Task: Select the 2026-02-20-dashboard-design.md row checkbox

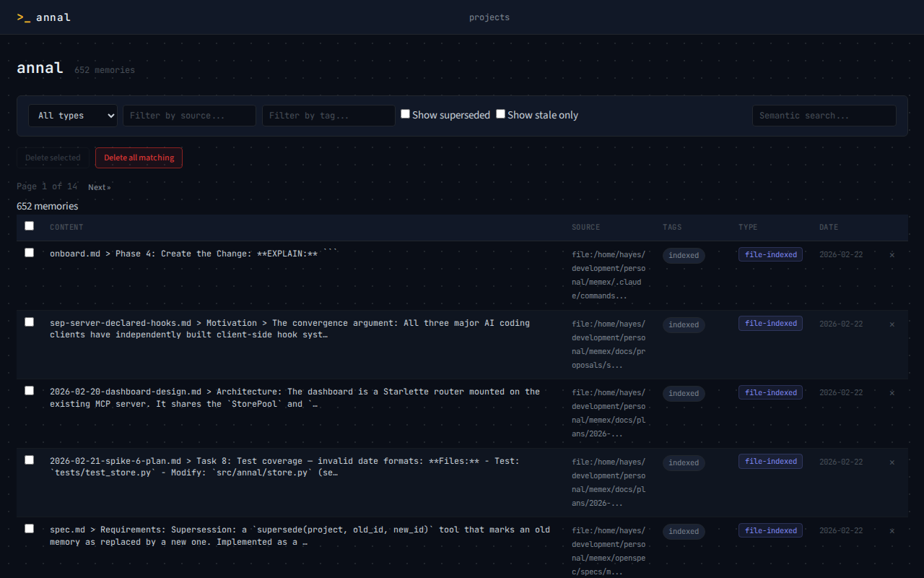Action: click(29, 390)
